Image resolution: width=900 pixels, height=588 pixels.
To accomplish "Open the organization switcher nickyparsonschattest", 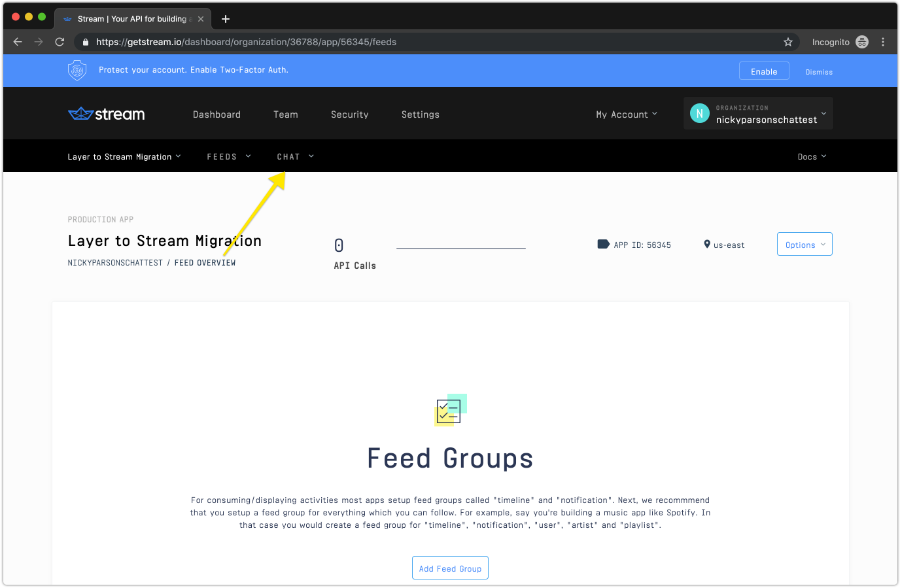I will pos(758,113).
